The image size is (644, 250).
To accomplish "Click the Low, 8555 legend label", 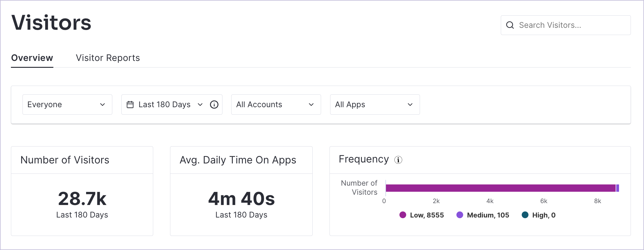I will 427,215.
